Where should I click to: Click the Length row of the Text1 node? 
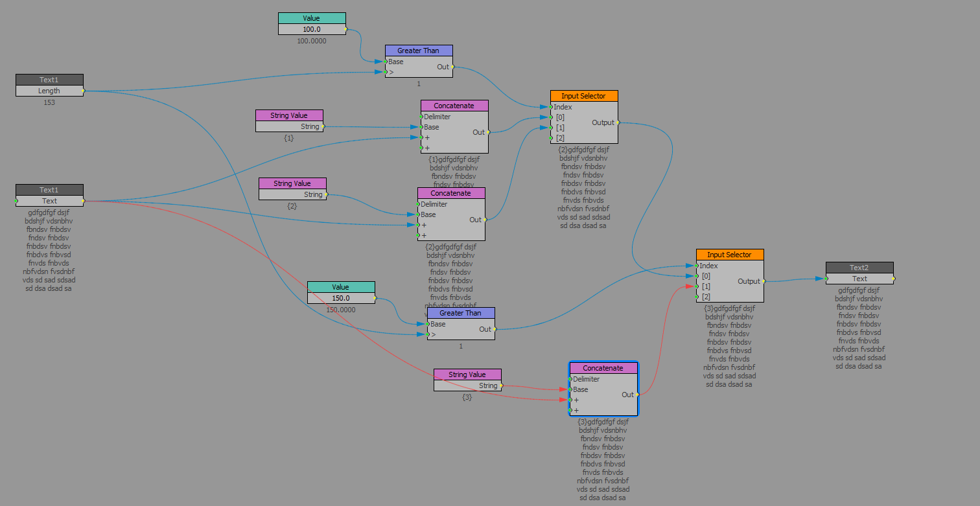pyautogui.click(x=49, y=91)
